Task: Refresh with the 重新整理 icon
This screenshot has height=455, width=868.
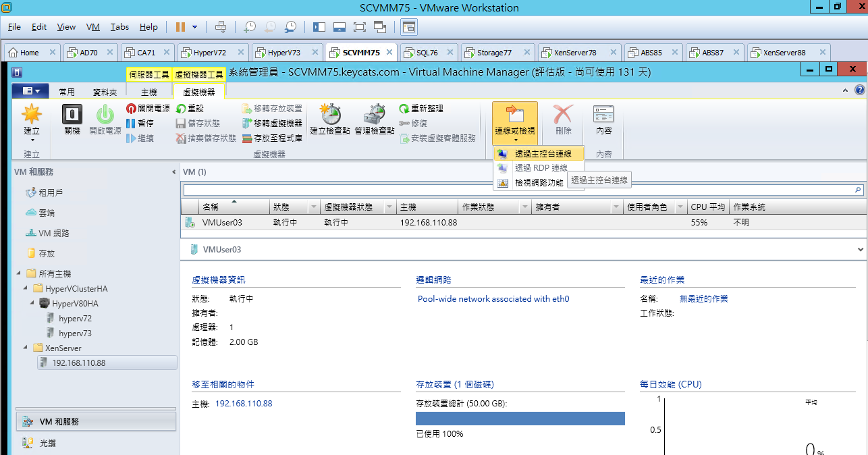Action: pos(404,109)
